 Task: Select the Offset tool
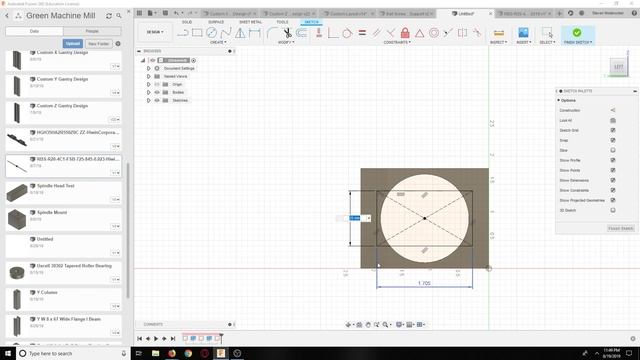302,33
